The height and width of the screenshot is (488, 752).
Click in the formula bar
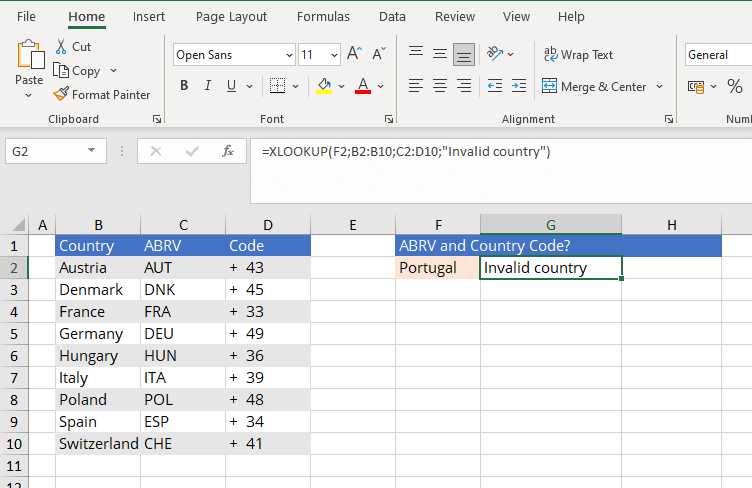coord(501,171)
